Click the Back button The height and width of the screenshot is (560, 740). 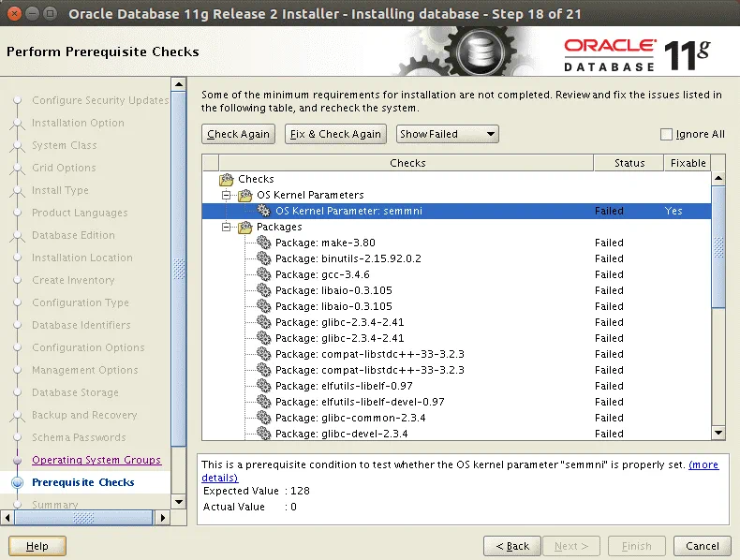[x=511, y=546]
